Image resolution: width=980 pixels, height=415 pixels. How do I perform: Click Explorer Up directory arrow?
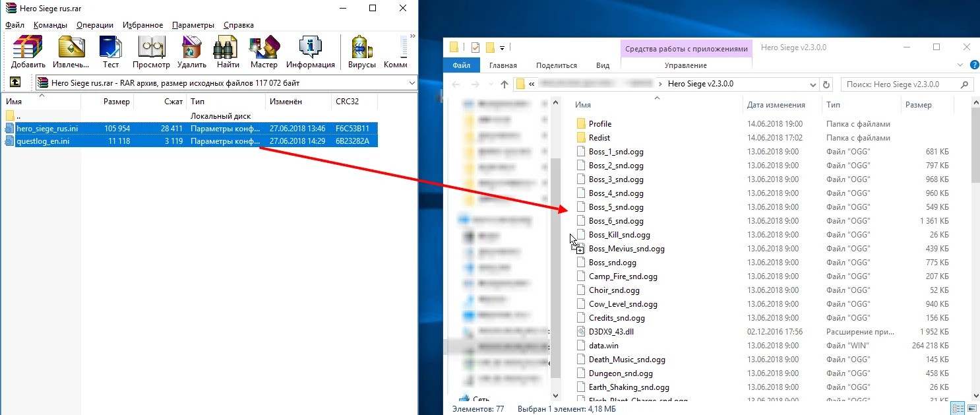click(x=505, y=84)
